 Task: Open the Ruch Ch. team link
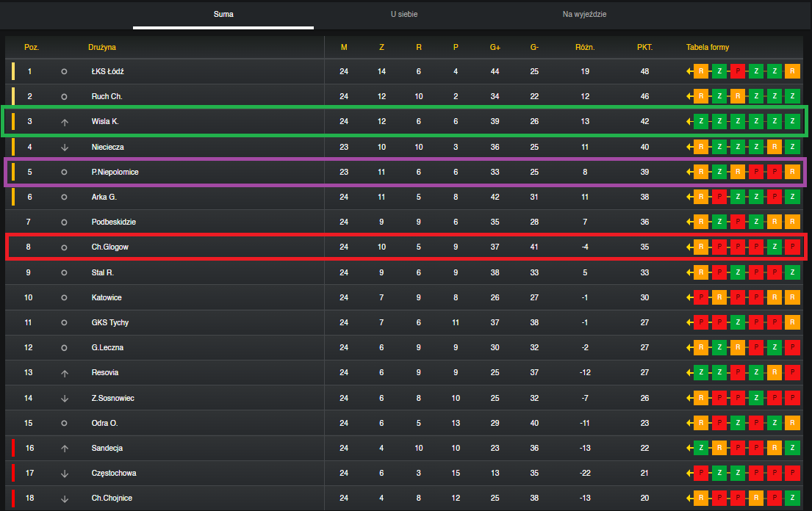tap(107, 96)
